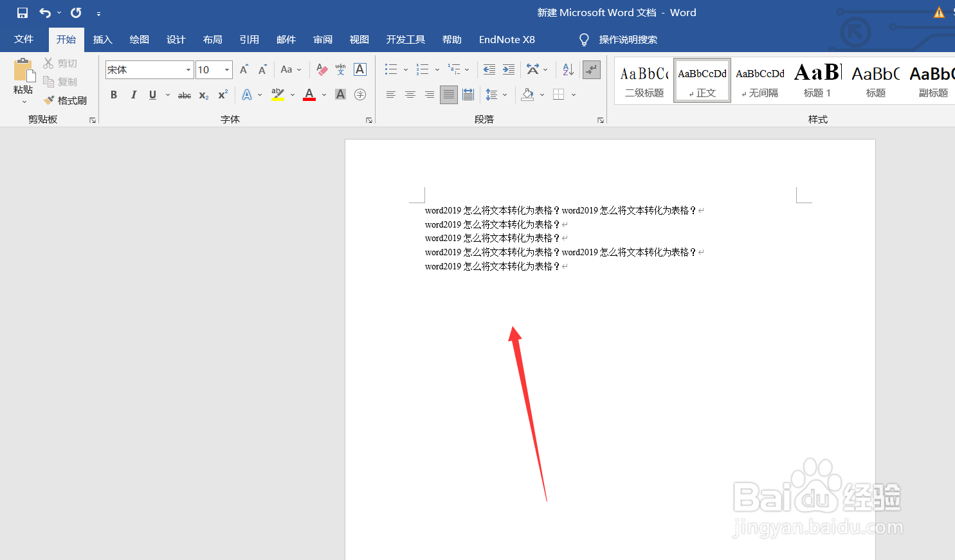This screenshot has height=560, width=955.
Task: Switch to the 绘图 tab
Action: (x=140, y=39)
